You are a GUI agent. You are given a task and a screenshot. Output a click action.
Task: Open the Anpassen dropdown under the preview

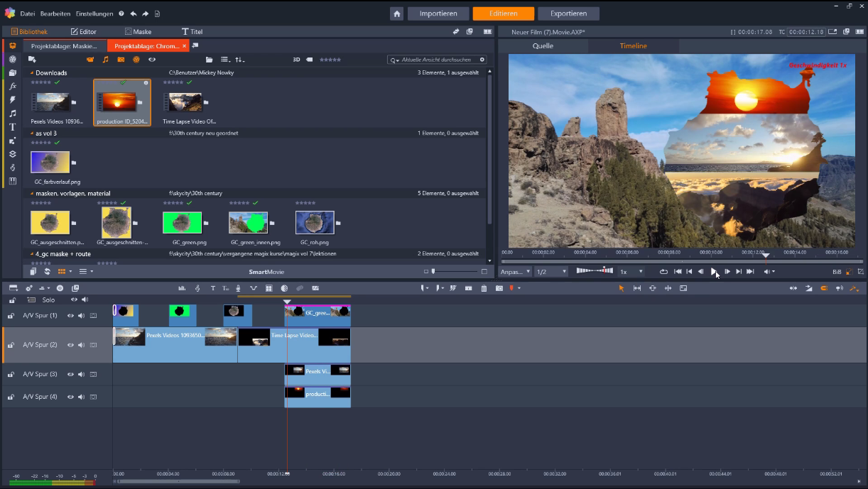513,271
